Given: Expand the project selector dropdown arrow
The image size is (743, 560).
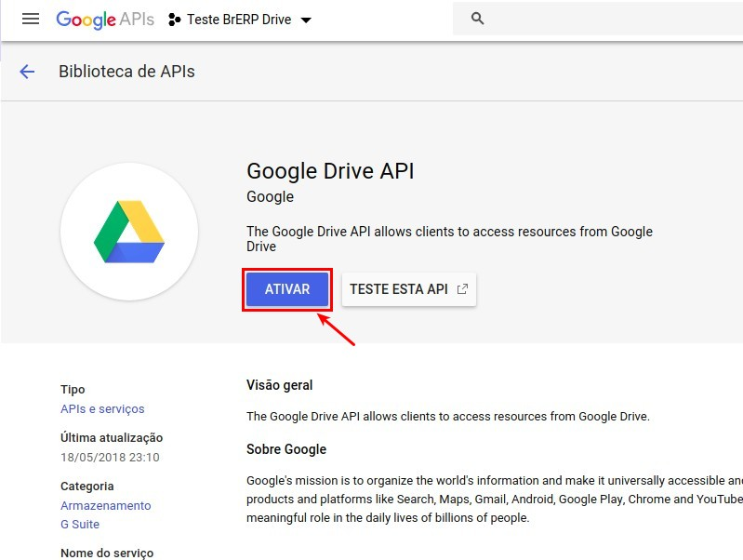Looking at the screenshot, I should pyautogui.click(x=307, y=20).
